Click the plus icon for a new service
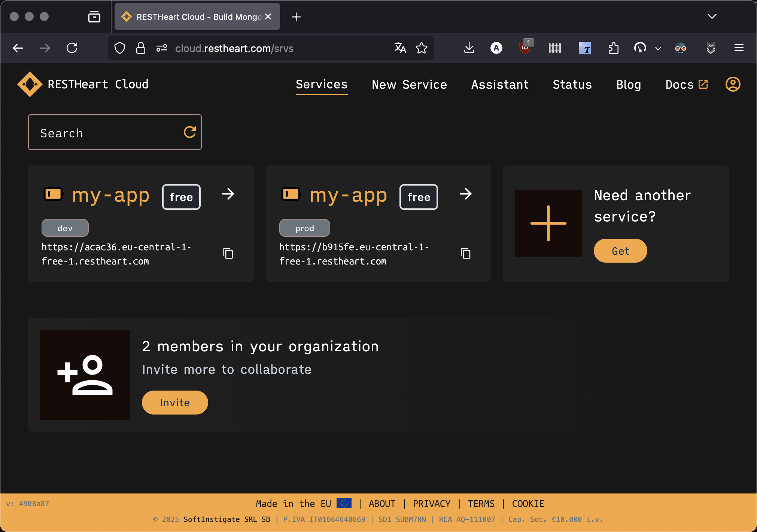This screenshot has width=757, height=532. coord(548,223)
